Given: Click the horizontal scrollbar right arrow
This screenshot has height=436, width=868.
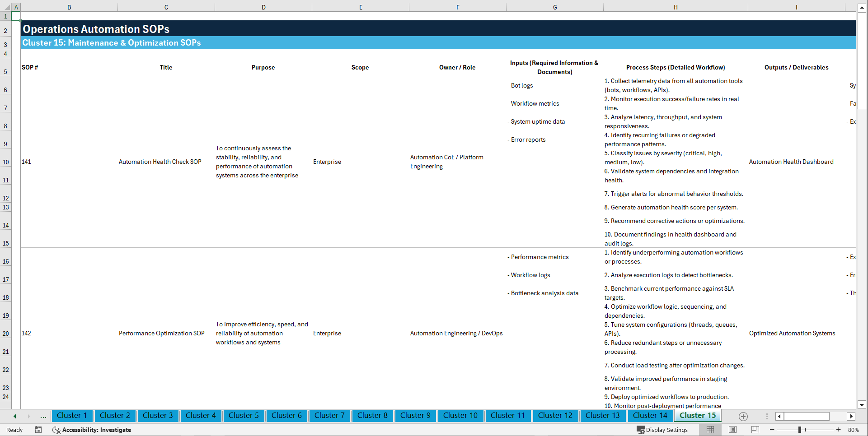Looking at the screenshot, I should pyautogui.click(x=852, y=416).
